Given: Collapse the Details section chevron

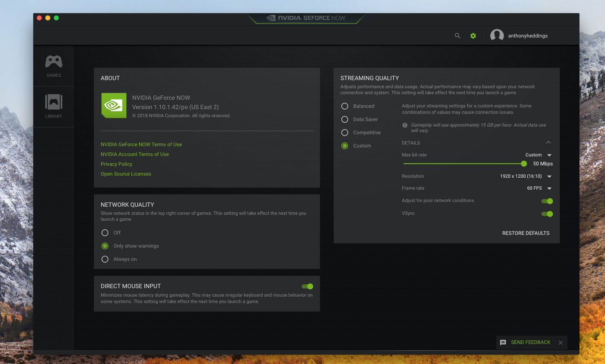Looking at the screenshot, I should tap(549, 142).
